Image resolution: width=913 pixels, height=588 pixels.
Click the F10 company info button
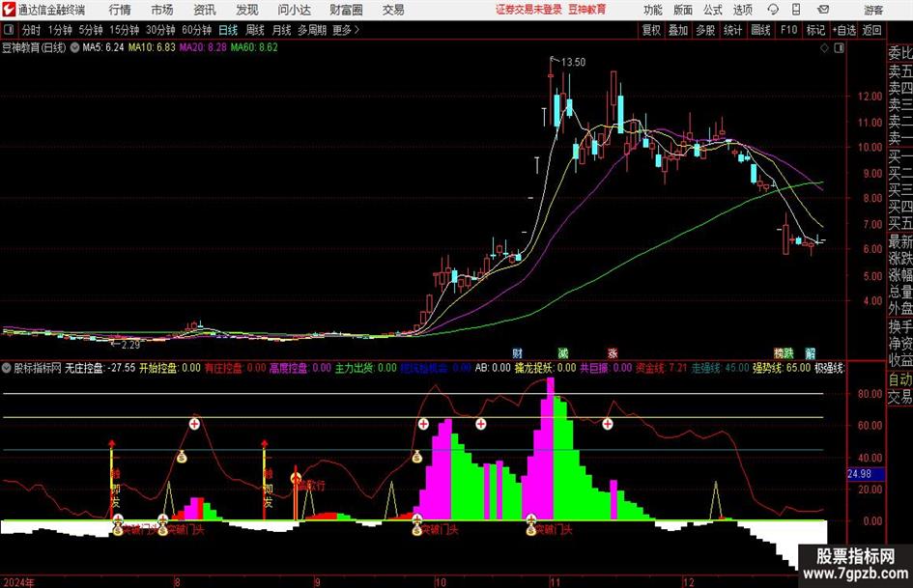coord(788,30)
